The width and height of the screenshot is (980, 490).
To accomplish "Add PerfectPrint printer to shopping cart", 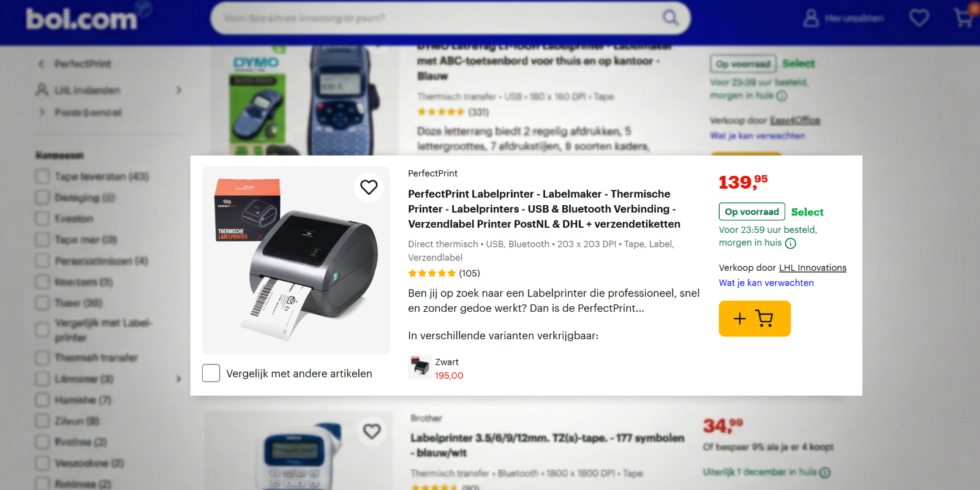I will [x=755, y=318].
